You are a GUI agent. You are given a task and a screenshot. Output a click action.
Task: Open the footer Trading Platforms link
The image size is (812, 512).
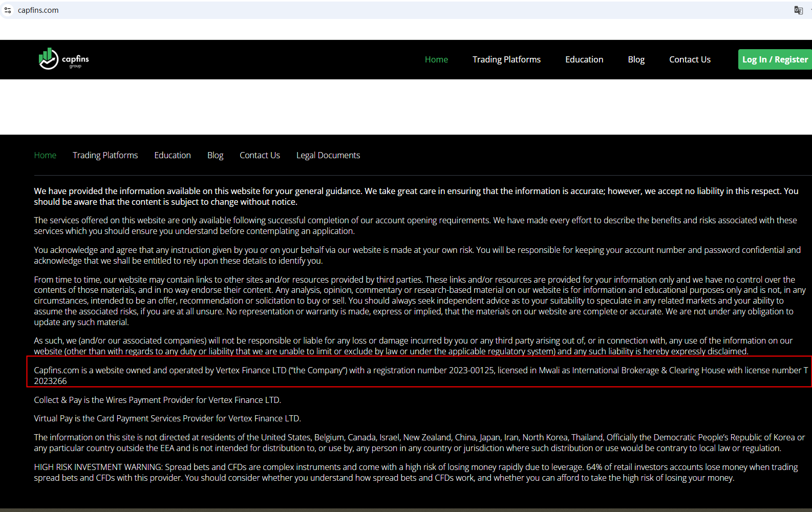[105, 155]
